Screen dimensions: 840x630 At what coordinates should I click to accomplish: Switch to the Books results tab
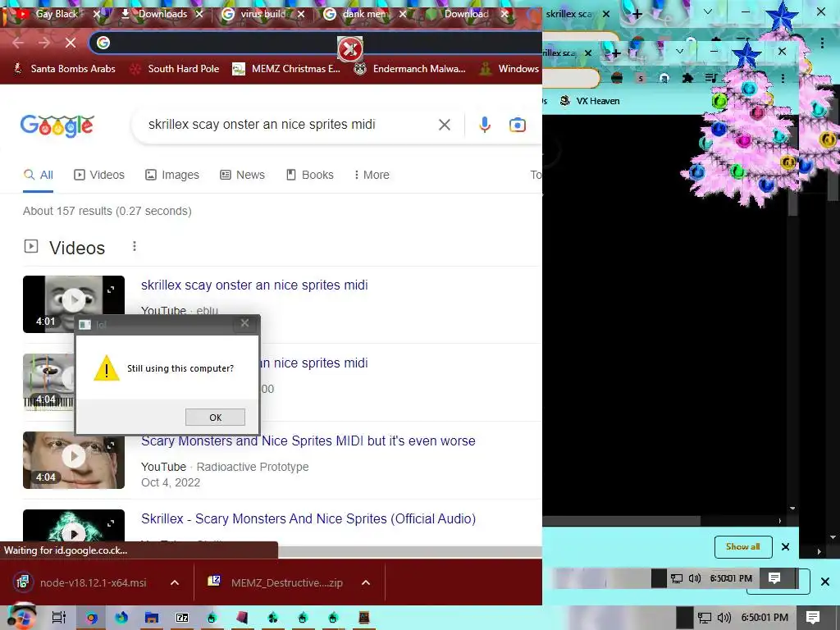309,175
